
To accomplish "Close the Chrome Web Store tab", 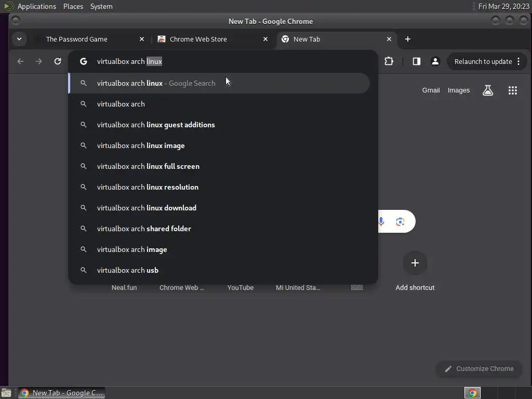I will point(265,39).
